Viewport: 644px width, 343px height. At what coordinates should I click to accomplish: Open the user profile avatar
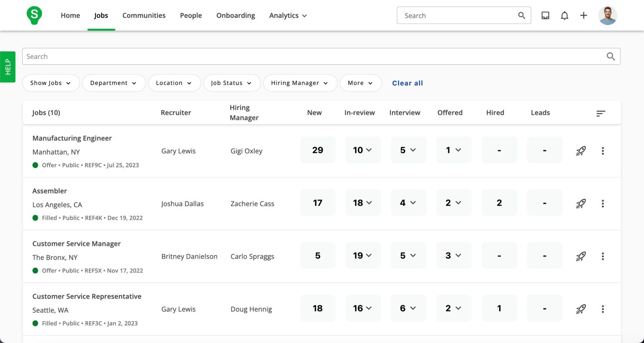pyautogui.click(x=607, y=16)
